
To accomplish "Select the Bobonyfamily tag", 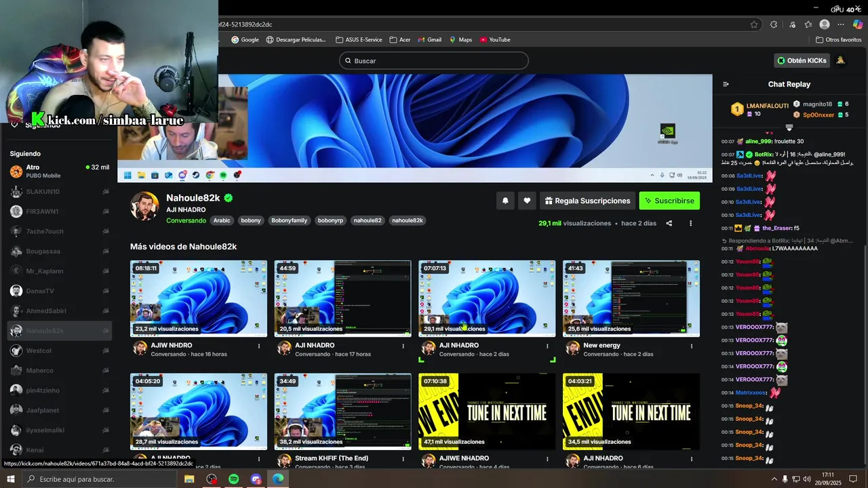I will (290, 220).
